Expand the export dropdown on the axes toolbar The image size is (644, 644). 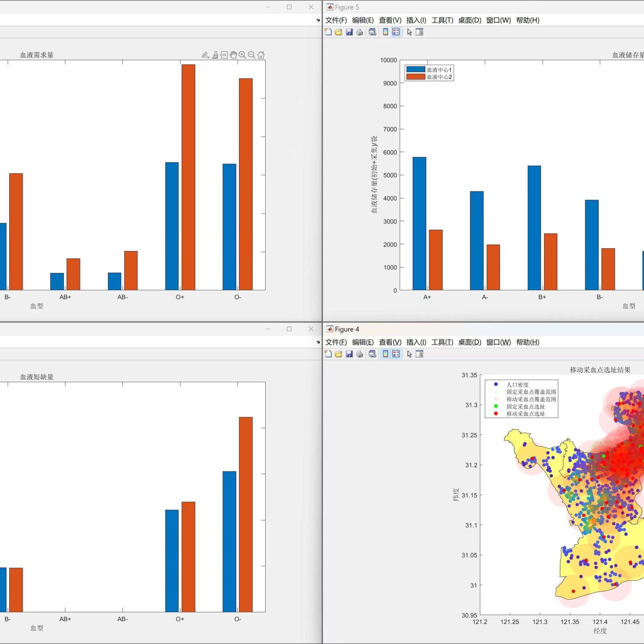coord(205,55)
